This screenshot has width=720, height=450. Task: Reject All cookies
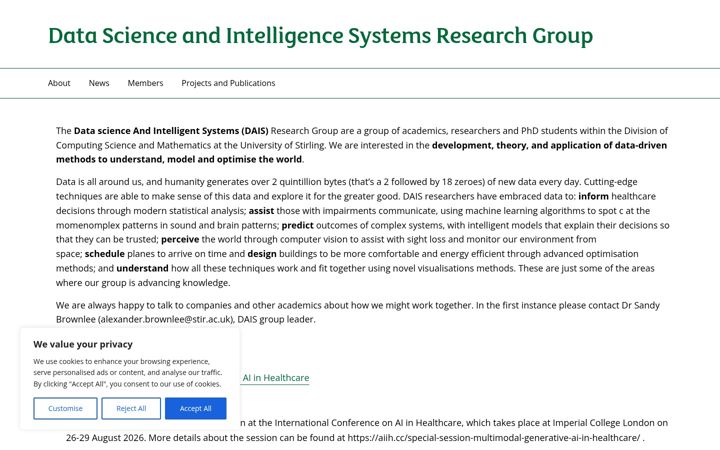[x=131, y=408]
